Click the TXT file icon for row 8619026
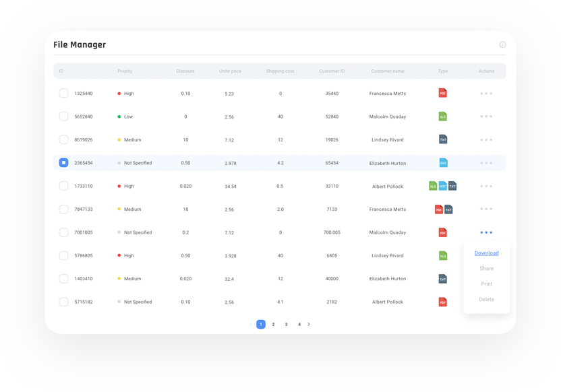This screenshot has height=392, width=561. click(442, 139)
